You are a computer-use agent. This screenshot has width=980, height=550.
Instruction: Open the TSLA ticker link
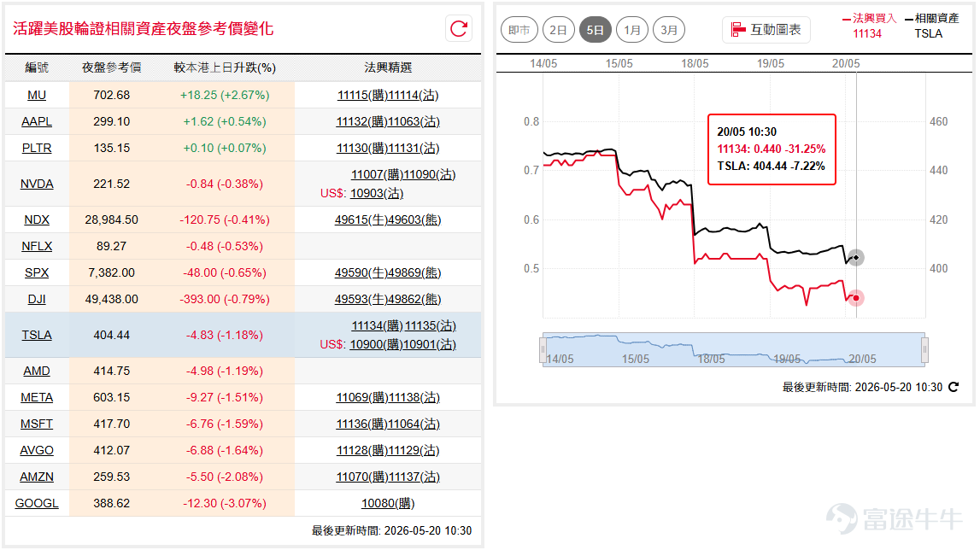click(37, 335)
